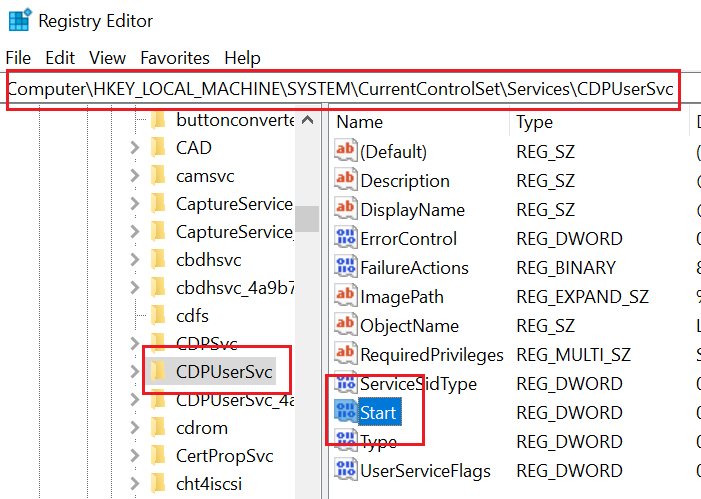Click the RequiredPrivileges multi-string icon
The image size is (701, 499).
pyautogui.click(x=346, y=353)
